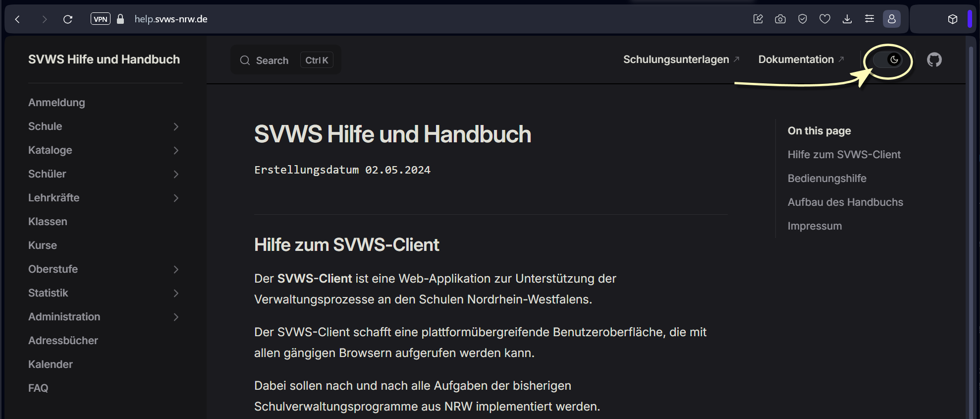Open the GitHub repository icon

point(934,60)
